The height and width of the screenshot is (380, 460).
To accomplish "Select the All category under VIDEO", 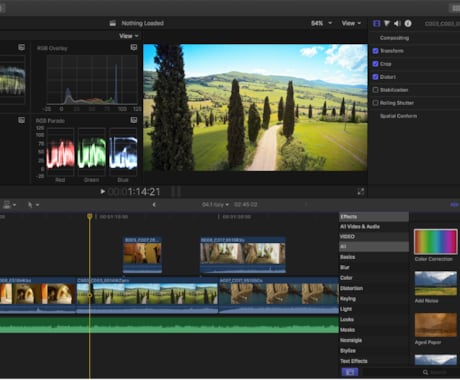I will point(374,247).
